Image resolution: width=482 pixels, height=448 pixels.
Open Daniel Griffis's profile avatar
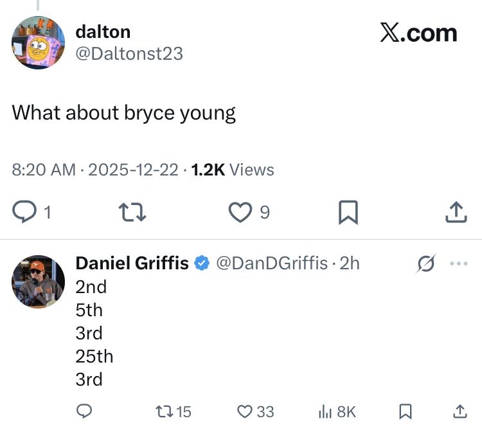(39, 282)
